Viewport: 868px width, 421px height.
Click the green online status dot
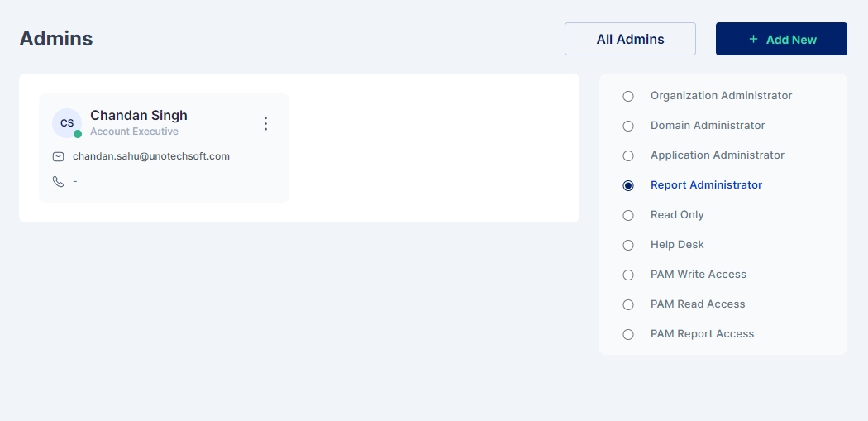[78, 134]
